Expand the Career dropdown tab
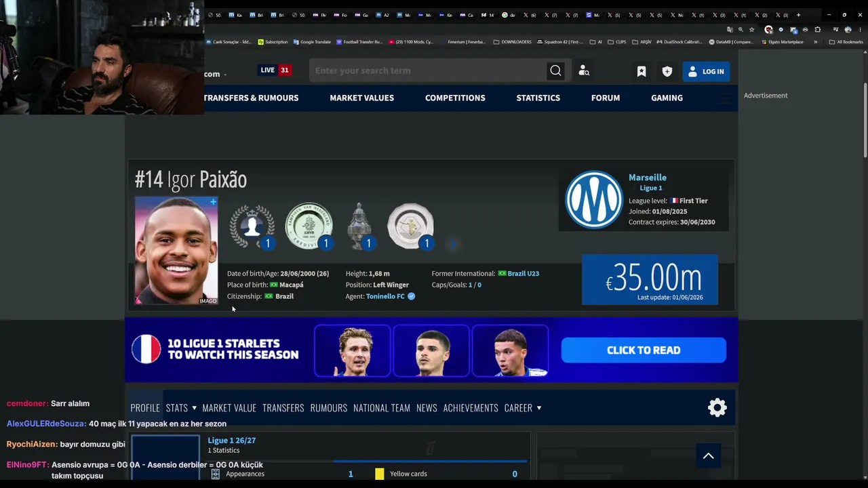 [523, 408]
